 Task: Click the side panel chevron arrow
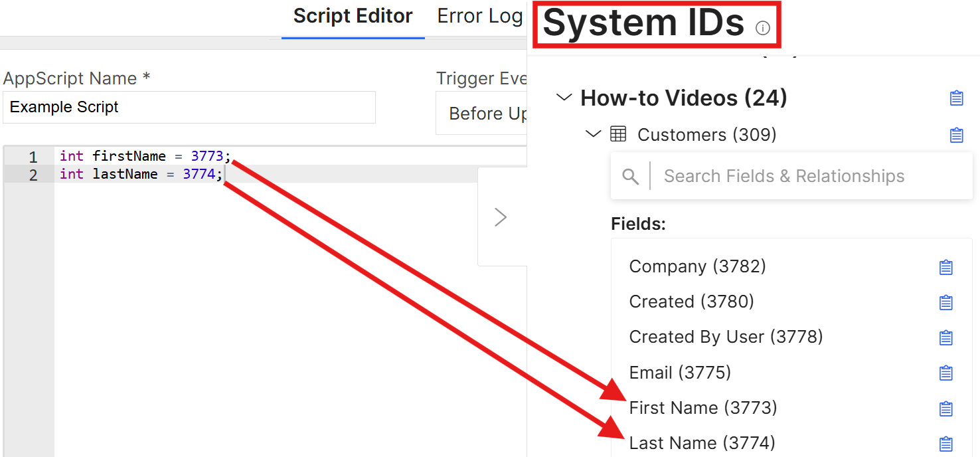coord(501,217)
